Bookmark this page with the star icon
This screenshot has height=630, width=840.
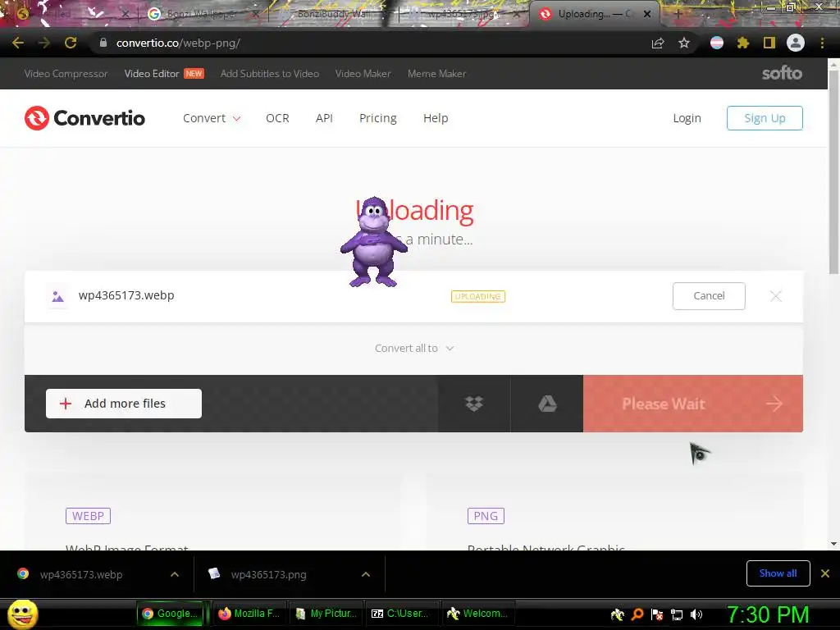[684, 43]
